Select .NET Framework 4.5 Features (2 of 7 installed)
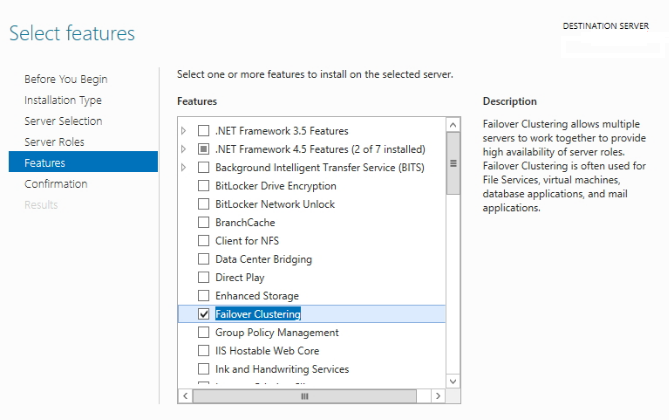The height and width of the screenshot is (420, 671). click(320, 149)
